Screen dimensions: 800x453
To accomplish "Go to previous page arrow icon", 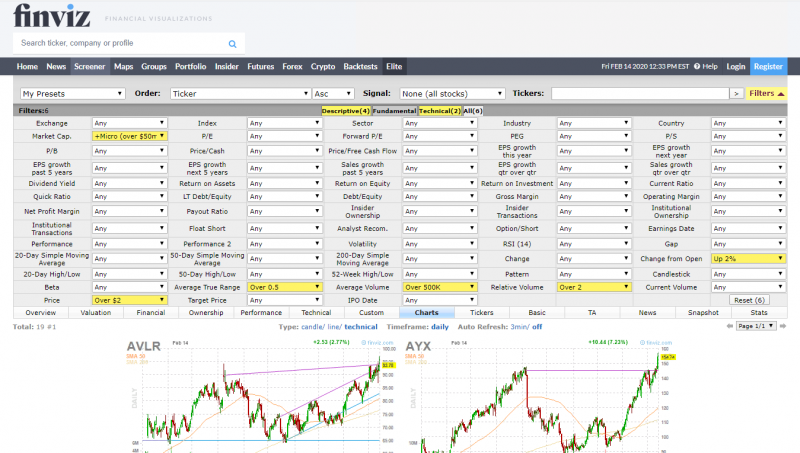I will click(730, 326).
